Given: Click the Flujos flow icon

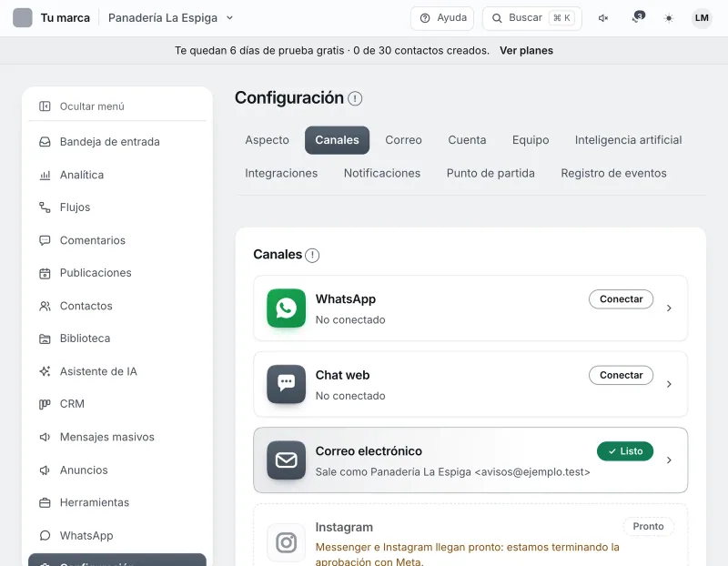Looking at the screenshot, I should pos(45,207).
